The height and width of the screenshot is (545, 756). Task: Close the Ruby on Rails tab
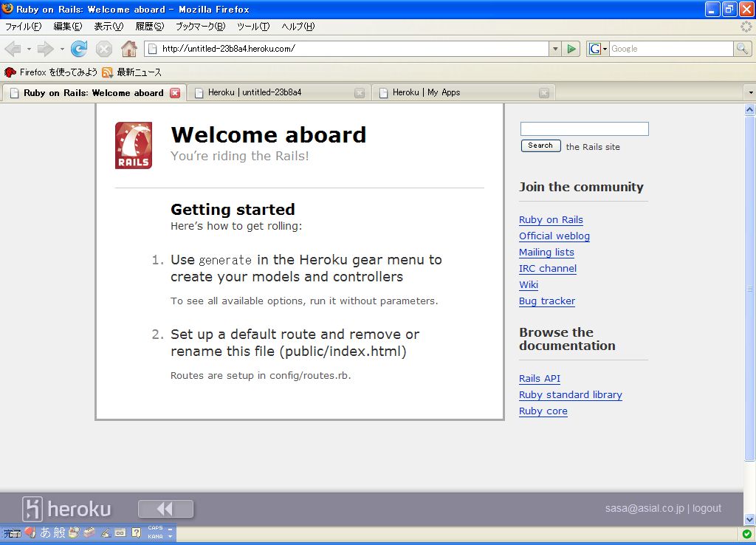pos(175,93)
